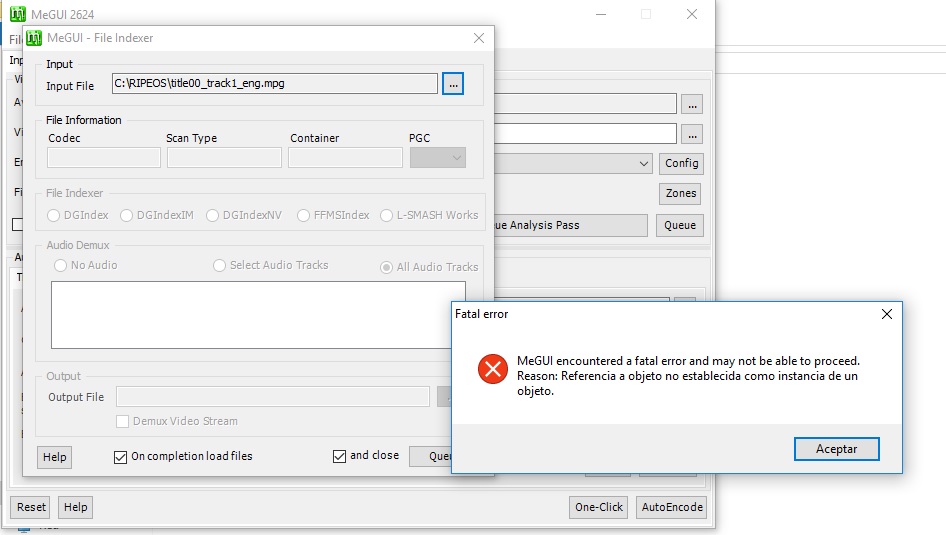This screenshot has height=535, width=946.
Task: Click the Input File path field
Action: point(275,83)
